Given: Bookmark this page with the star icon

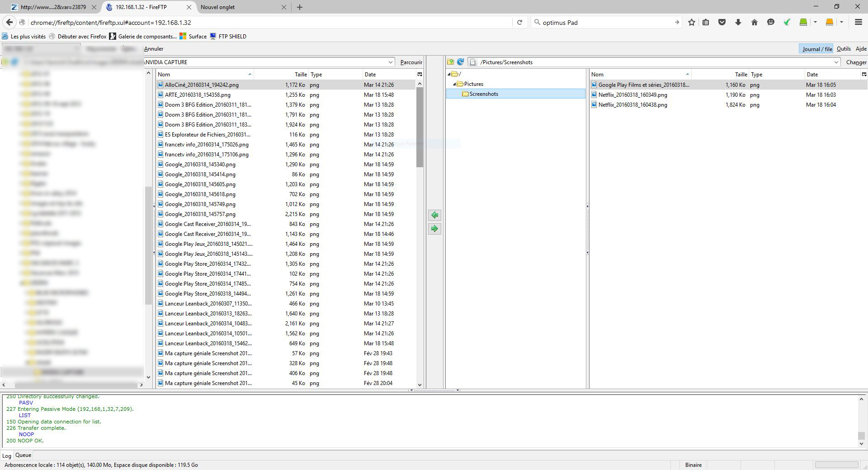Looking at the screenshot, I should [691, 22].
